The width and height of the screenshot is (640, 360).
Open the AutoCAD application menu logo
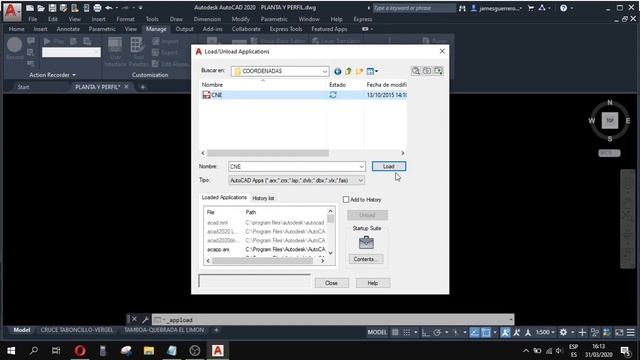12,11
